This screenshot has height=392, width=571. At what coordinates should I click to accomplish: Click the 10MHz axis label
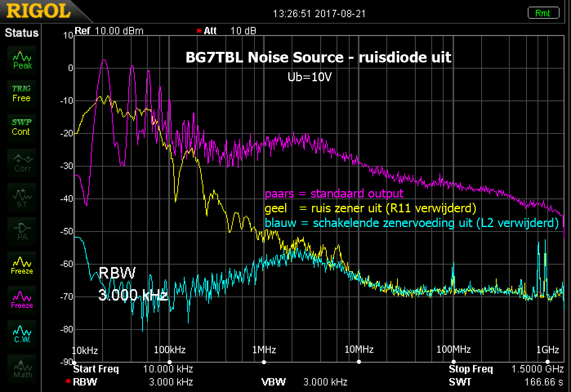point(359,350)
